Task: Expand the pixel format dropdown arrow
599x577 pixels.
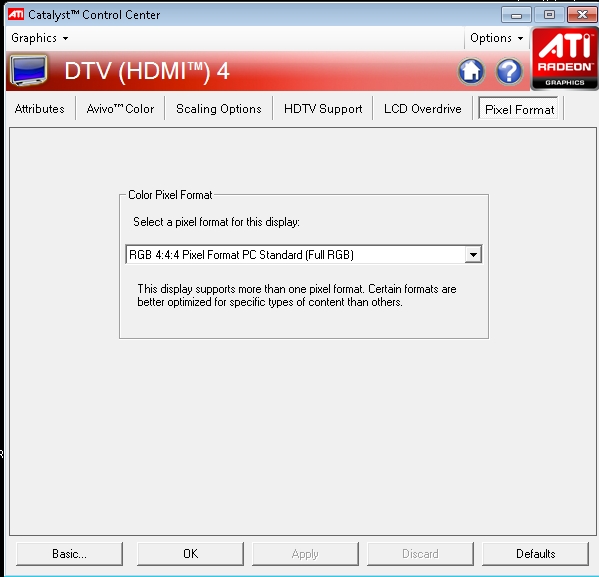Action: pos(473,254)
